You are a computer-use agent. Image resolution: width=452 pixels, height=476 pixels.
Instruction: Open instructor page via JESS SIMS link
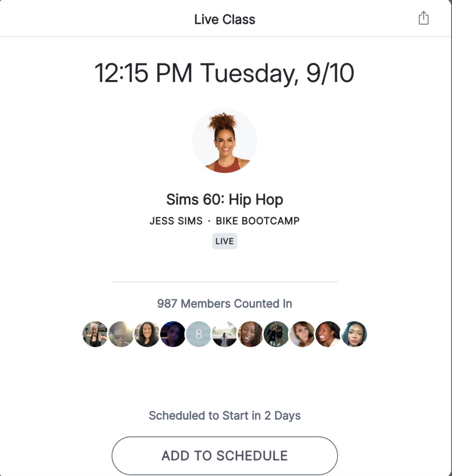tap(176, 221)
